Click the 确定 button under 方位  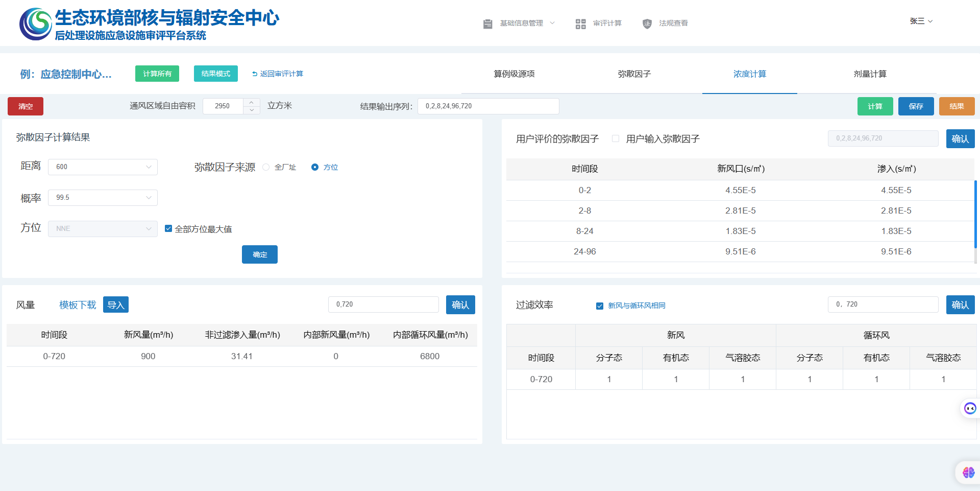tap(260, 254)
